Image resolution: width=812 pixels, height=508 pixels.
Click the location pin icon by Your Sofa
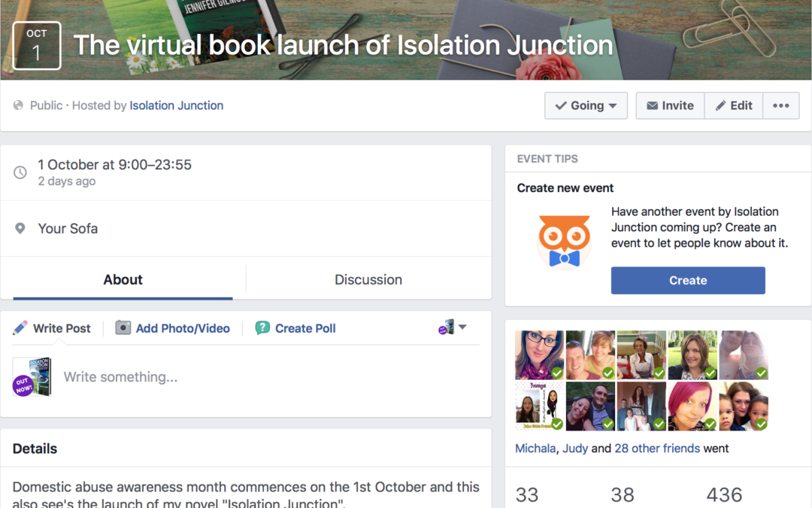click(20, 228)
